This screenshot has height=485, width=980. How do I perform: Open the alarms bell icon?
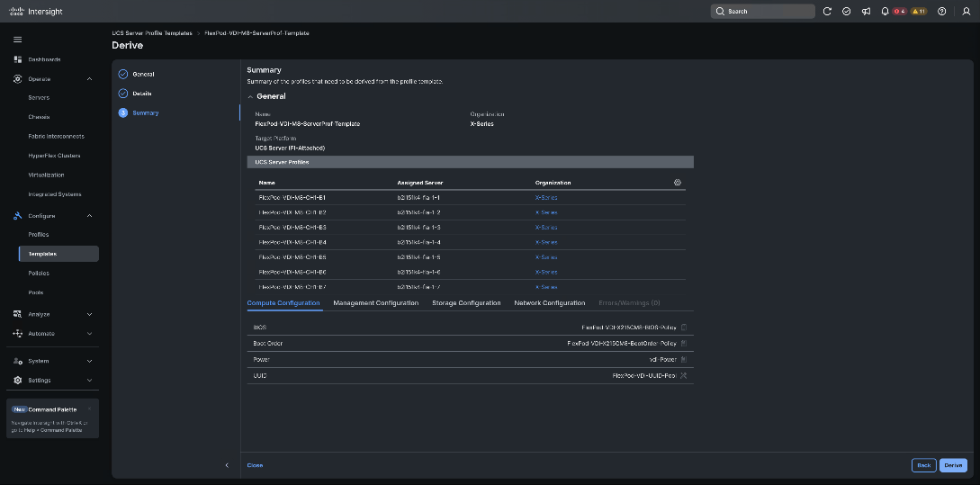[885, 12]
